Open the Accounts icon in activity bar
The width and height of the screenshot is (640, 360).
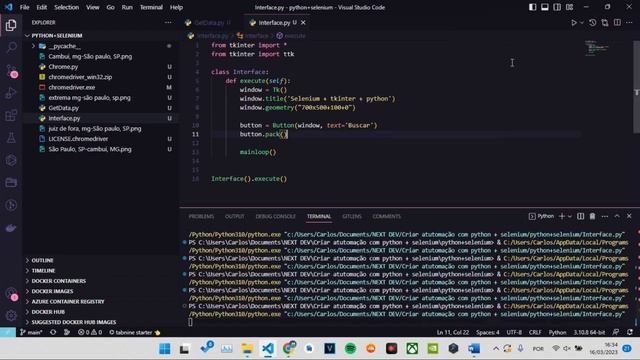coord(11,293)
